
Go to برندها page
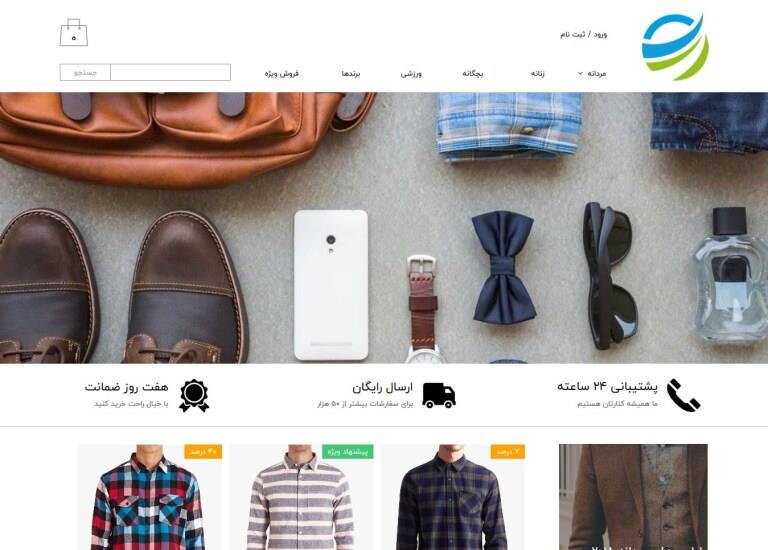click(x=351, y=73)
